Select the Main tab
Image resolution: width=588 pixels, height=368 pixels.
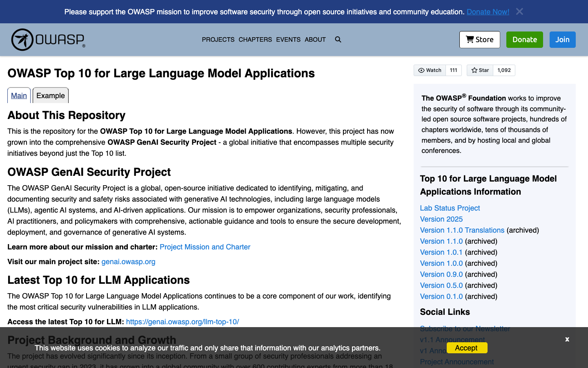pos(19,95)
